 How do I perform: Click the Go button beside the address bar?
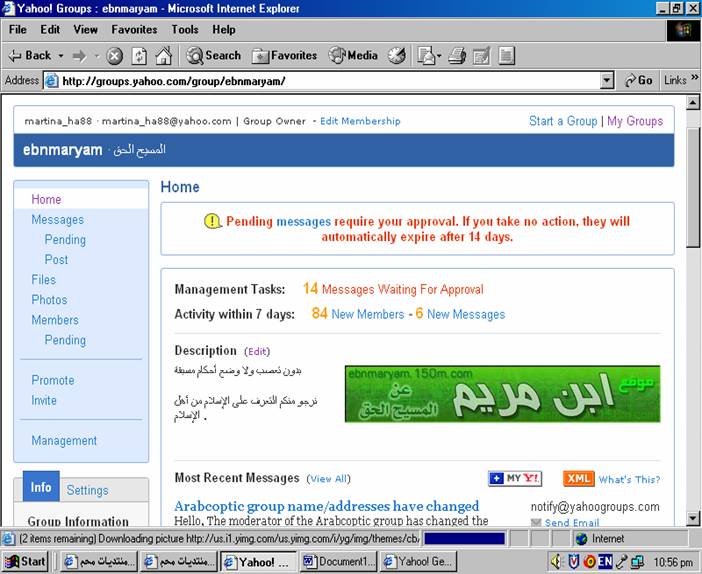coord(639,81)
